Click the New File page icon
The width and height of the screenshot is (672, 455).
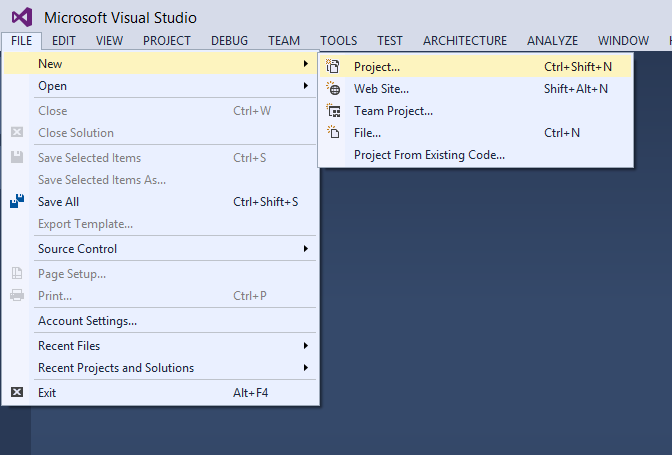[x=333, y=132]
